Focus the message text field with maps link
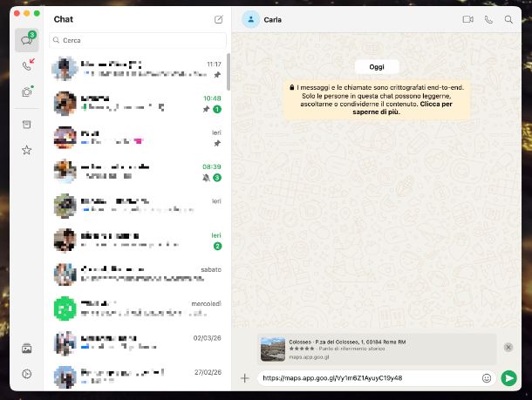This screenshot has height=400, width=532. [x=370, y=378]
